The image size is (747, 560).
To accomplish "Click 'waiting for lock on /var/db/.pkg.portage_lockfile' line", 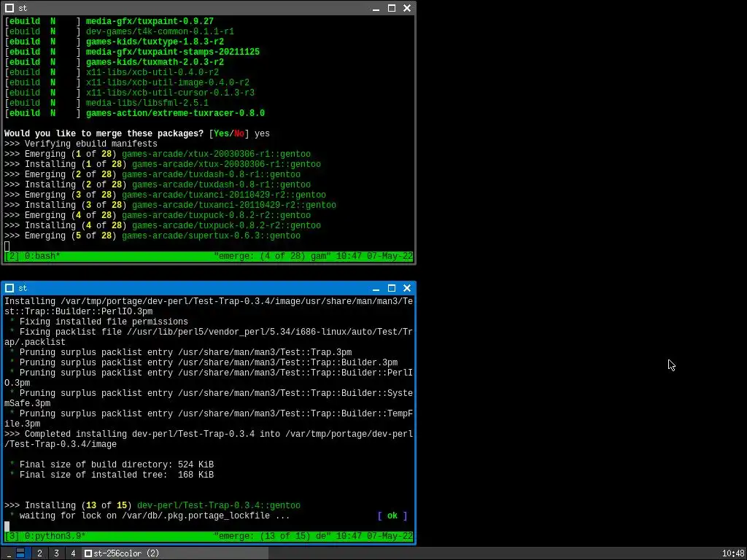I will click(150, 516).
